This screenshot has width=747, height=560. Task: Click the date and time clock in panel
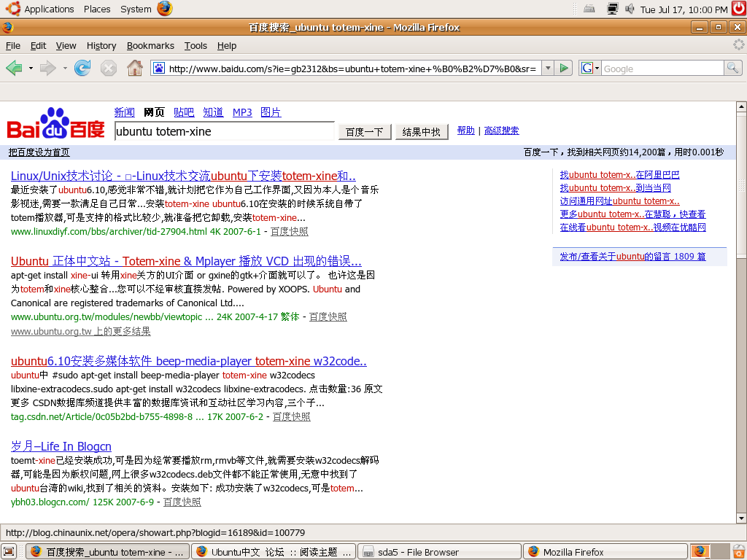pyautogui.click(x=683, y=9)
